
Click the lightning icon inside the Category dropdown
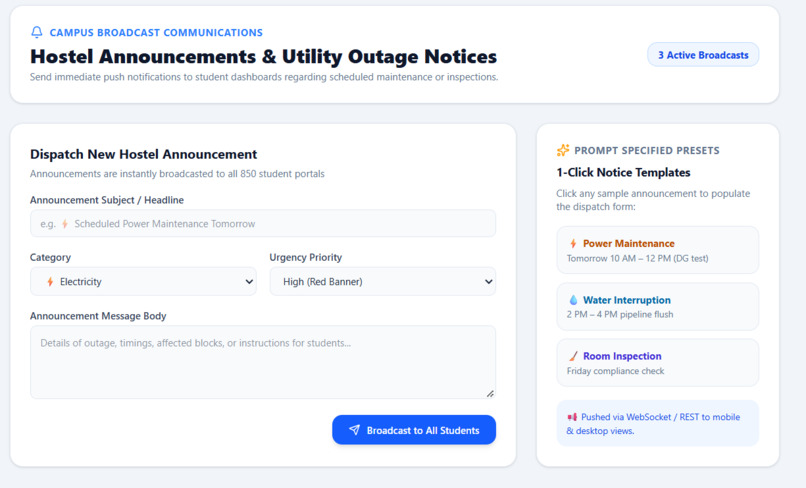[x=50, y=282]
